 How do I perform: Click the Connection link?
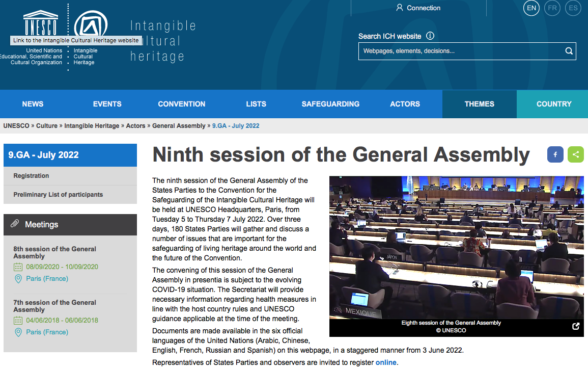424,8
